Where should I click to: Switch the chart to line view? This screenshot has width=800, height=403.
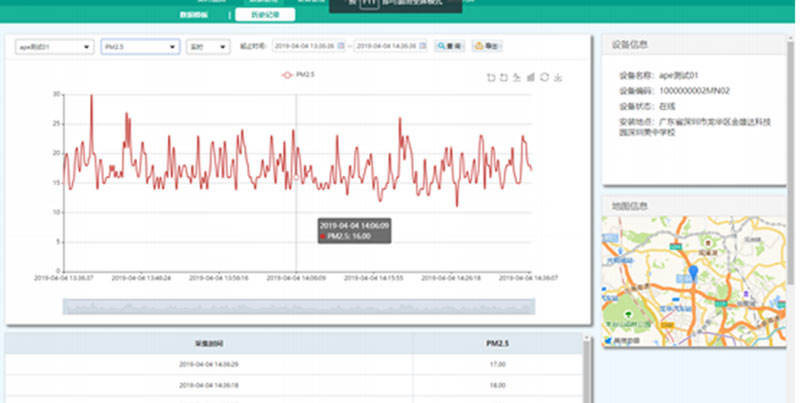tap(516, 77)
